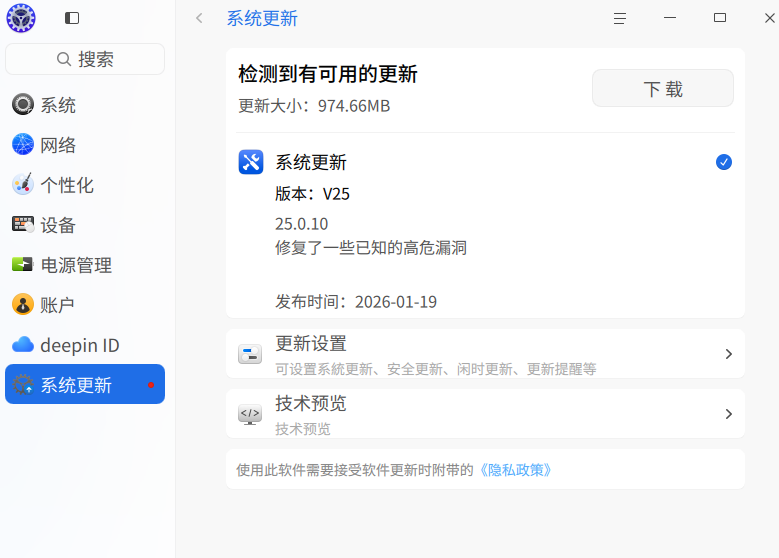
Task: Click the magnifier icon in search box
Action: pos(64,59)
